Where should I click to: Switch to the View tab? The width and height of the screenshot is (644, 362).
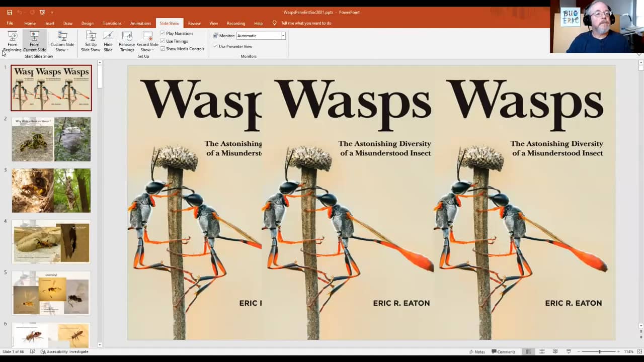click(x=214, y=23)
